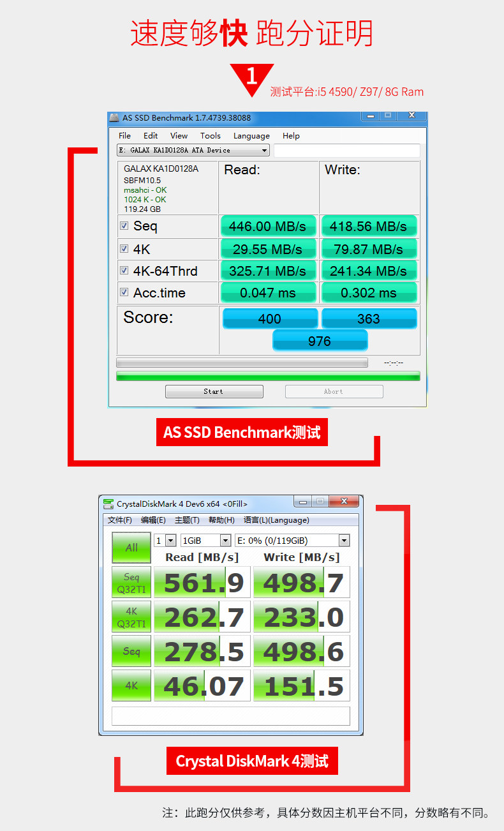Click the green All test button

point(131,548)
